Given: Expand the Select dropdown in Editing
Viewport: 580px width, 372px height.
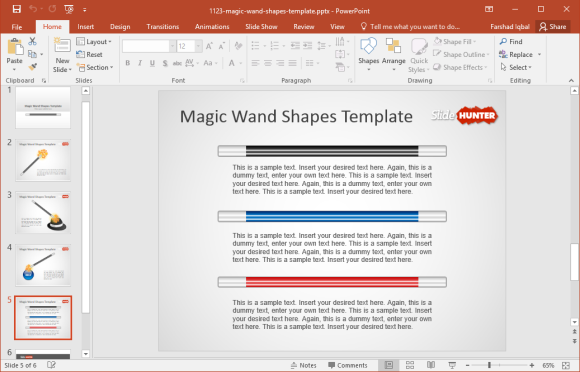Looking at the screenshot, I should pos(516,67).
